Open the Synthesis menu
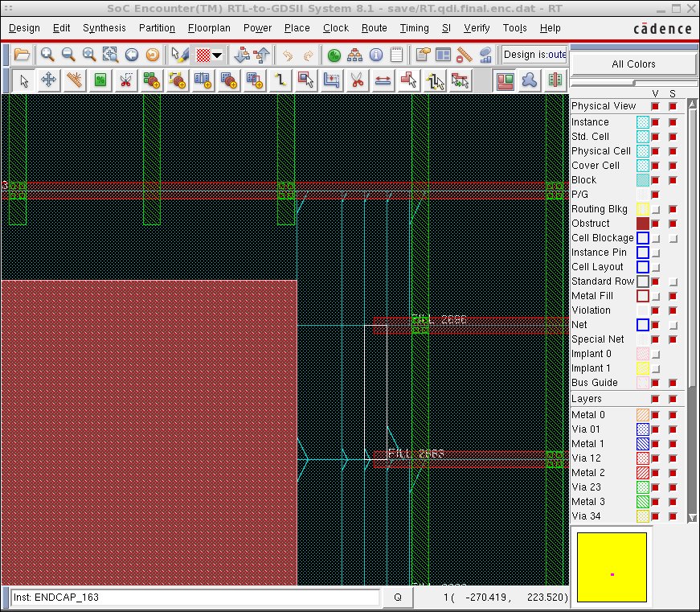Image resolution: width=700 pixels, height=612 pixels. 104,28
